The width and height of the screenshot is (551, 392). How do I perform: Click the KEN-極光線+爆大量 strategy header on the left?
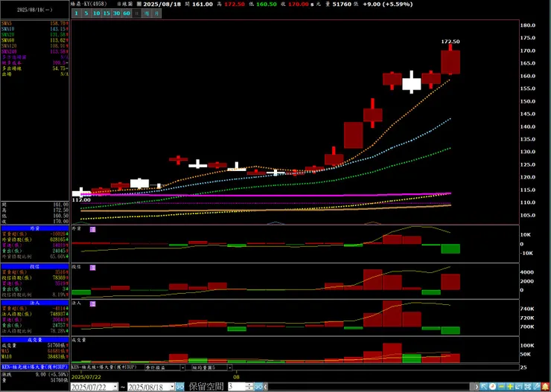[35, 367]
